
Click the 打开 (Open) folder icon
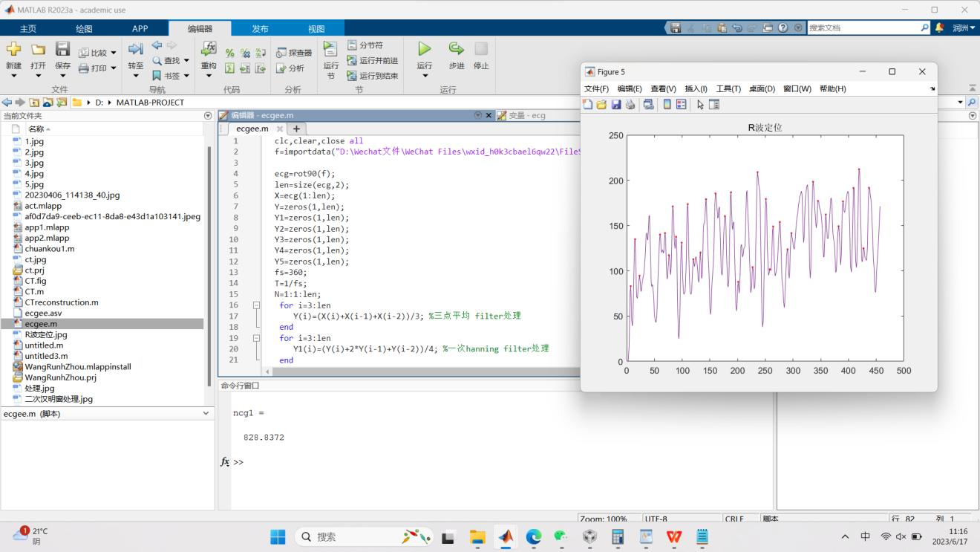click(x=38, y=50)
